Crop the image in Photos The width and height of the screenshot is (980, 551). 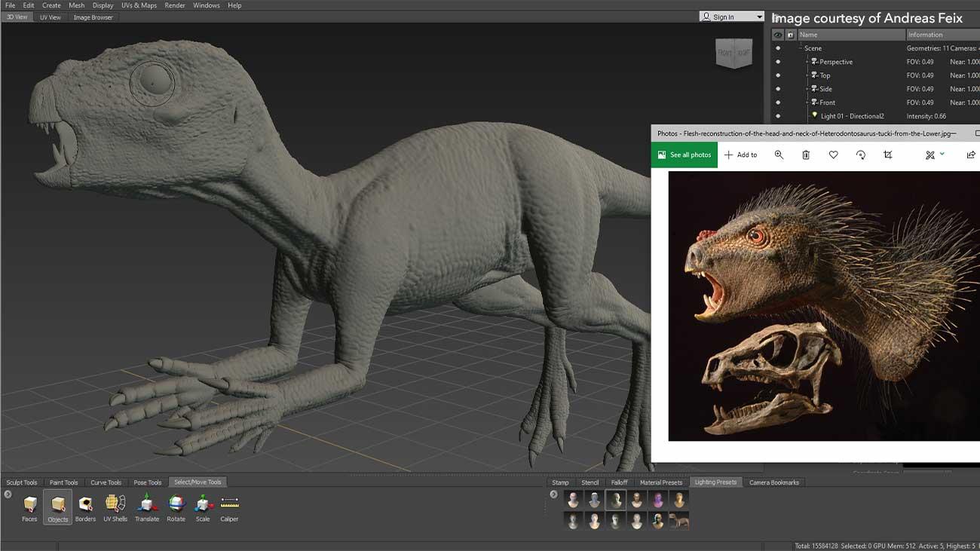click(887, 155)
